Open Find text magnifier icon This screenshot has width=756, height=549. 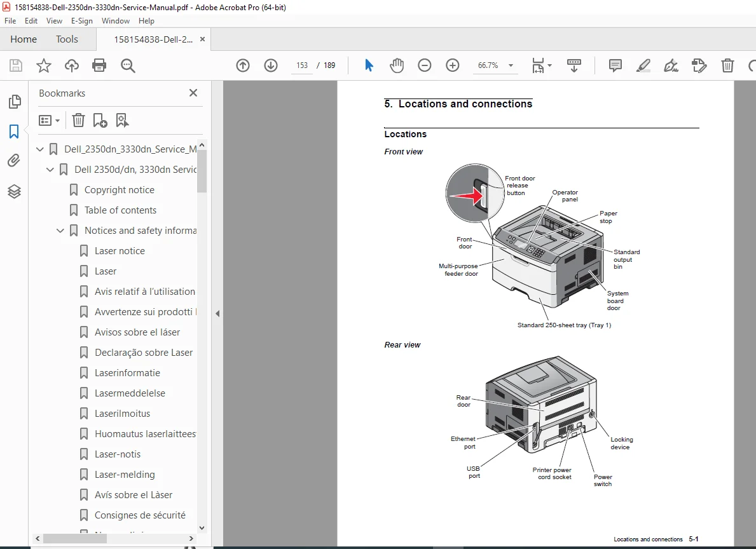(128, 65)
